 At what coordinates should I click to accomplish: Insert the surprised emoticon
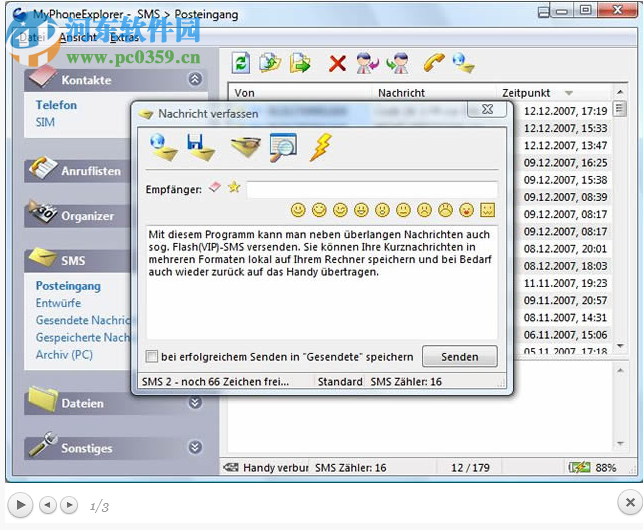[382, 210]
